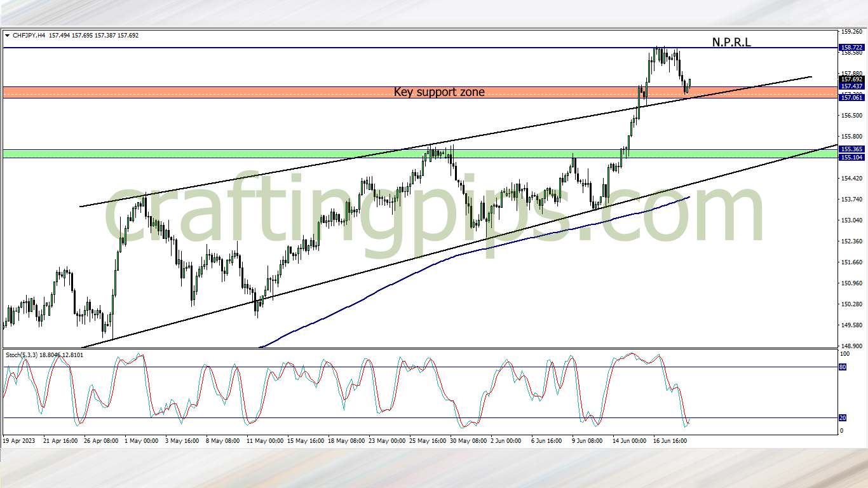
Task: Click the 8 May 08:00 date label
Action: pyautogui.click(x=224, y=440)
